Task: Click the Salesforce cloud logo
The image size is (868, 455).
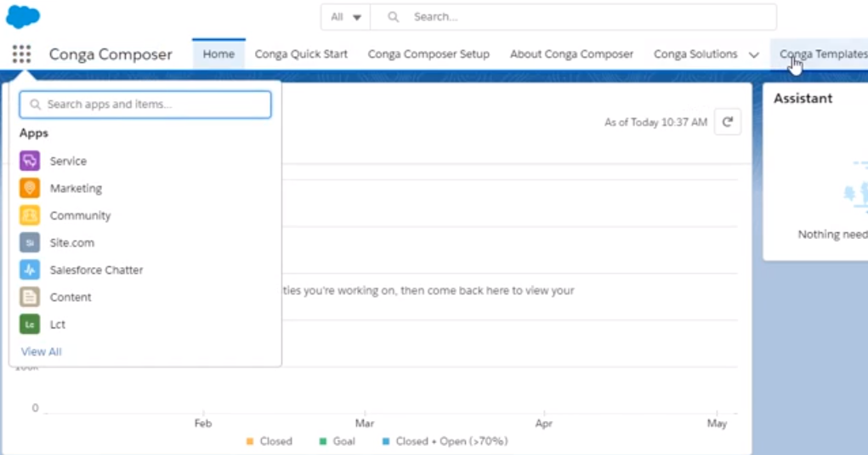Action: point(23,16)
